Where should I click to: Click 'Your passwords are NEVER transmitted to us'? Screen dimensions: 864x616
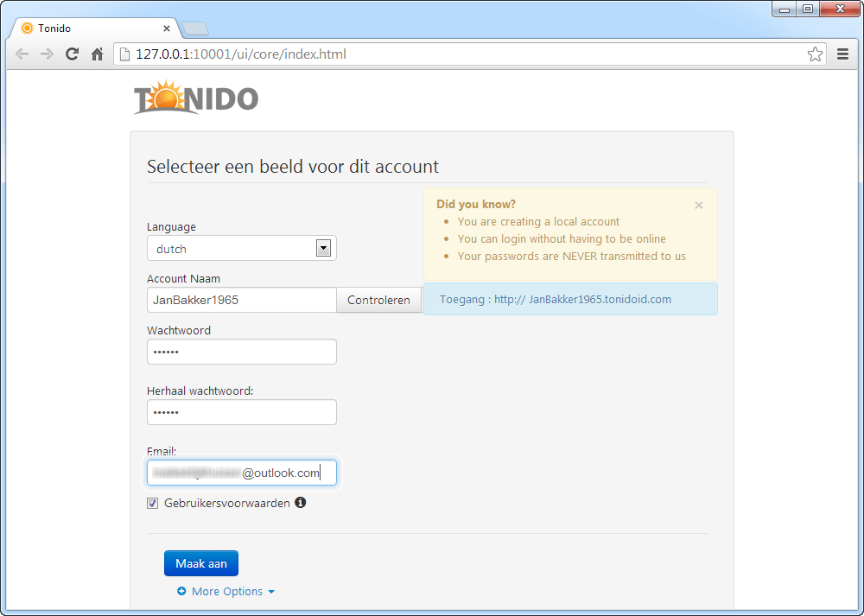point(571,257)
